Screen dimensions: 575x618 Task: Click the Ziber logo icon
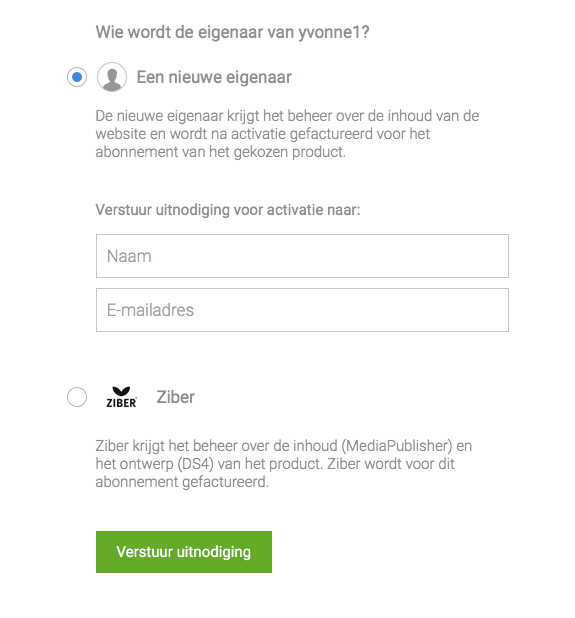coord(121,397)
